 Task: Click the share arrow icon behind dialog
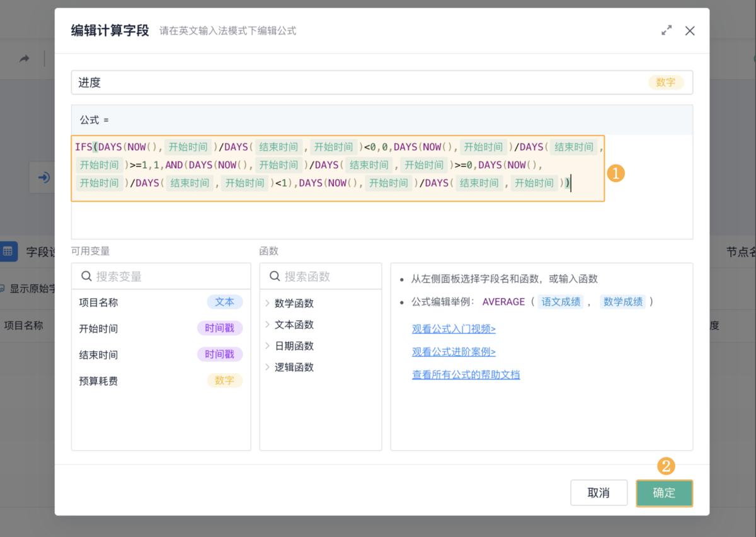click(x=25, y=59)
